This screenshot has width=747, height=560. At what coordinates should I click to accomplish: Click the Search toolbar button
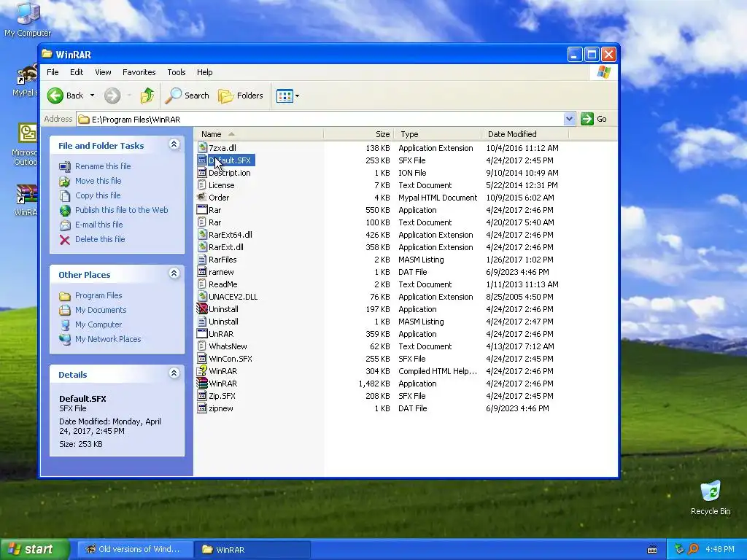[187, 96]
